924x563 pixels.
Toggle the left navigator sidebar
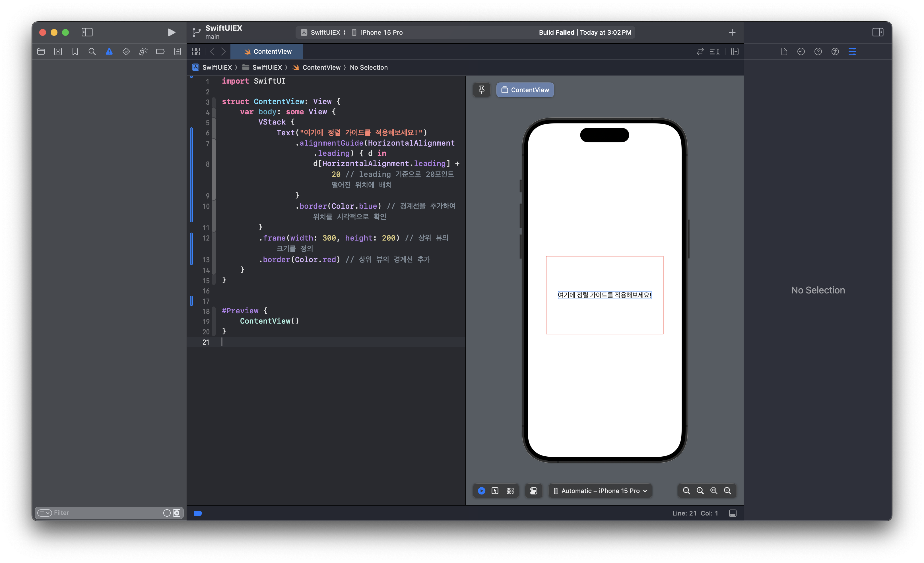point(87,32)
